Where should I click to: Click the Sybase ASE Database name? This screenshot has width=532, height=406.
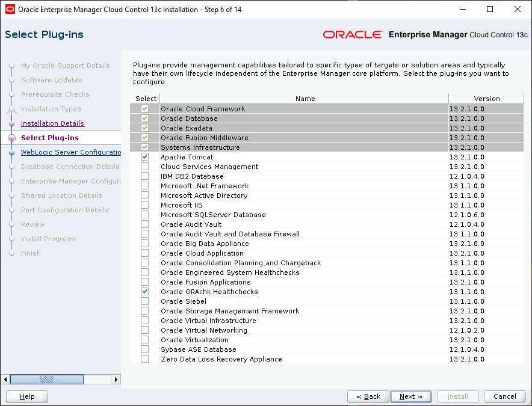[198, 349]
